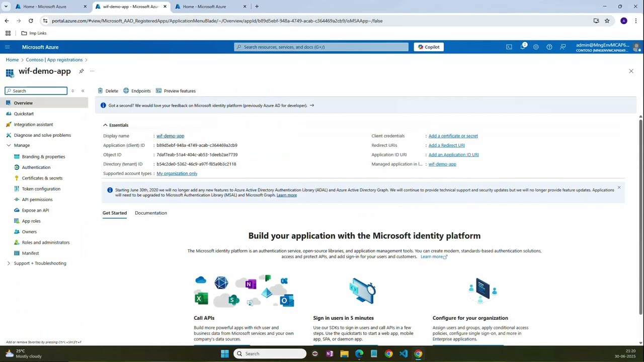Open Cloud Shell from the top bar
The image size is (644, 362).
point(509,47)
